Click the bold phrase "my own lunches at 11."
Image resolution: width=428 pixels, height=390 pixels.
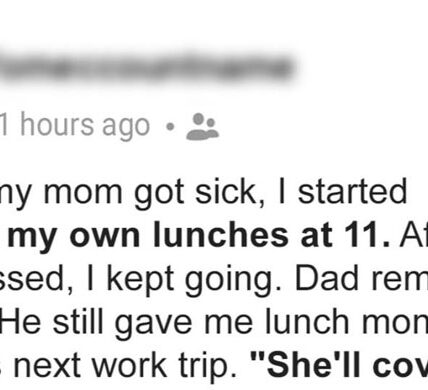pos(199,236)
